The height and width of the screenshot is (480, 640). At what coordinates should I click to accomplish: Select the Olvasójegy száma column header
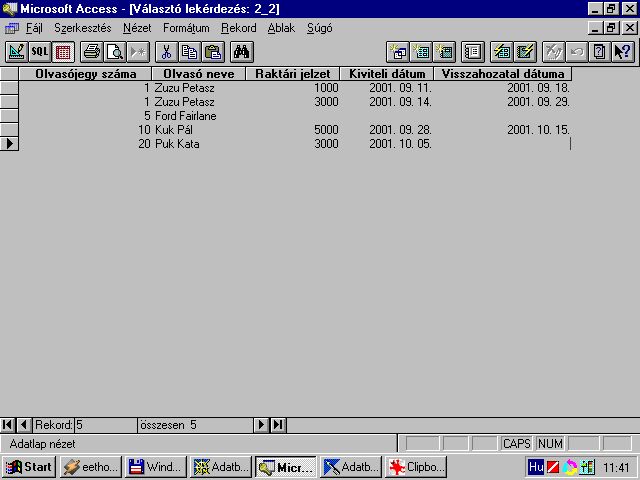pyautogui.click(x=85, y=74)
